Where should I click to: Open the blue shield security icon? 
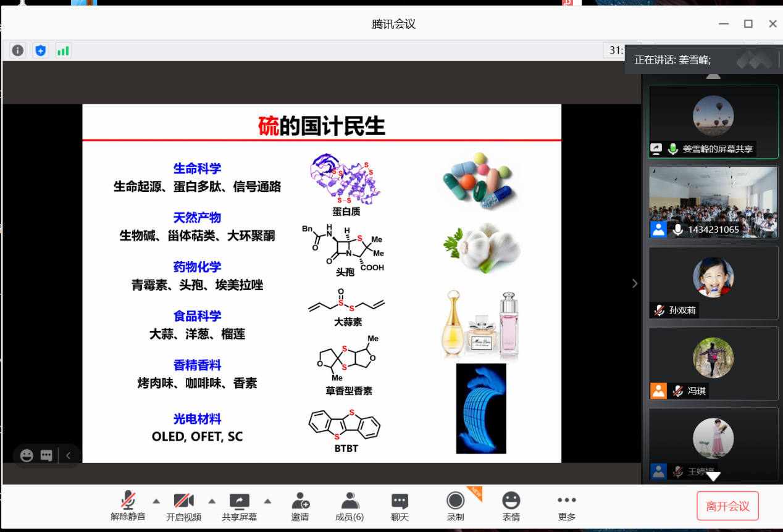point(41,51)
